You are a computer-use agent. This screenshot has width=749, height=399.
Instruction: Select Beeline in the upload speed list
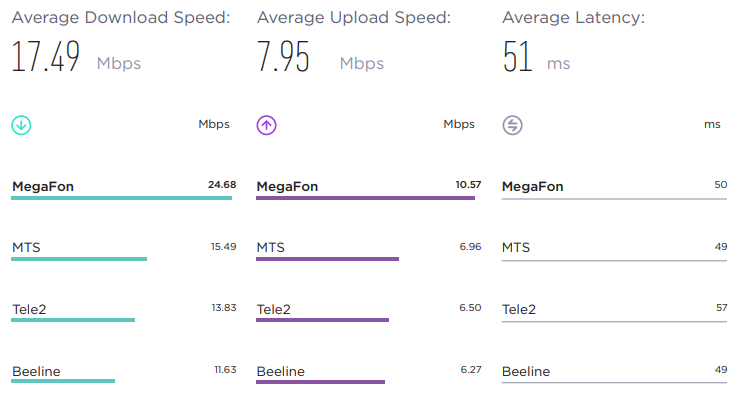(x=281, y=371)
